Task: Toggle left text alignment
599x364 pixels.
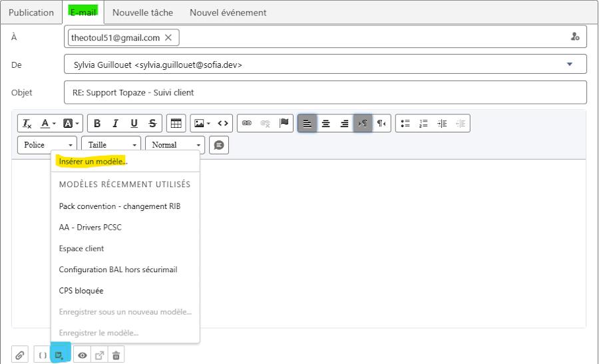Action: click(307, 123)
